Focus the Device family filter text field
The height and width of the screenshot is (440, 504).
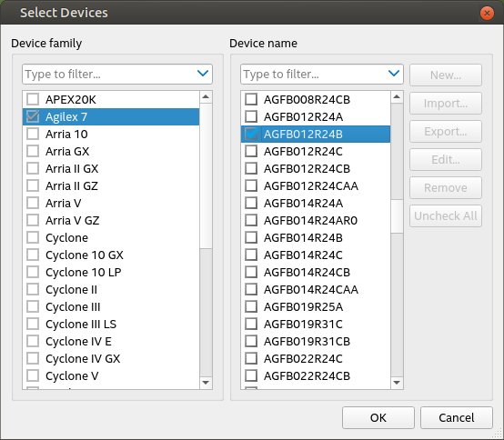pos(109,75)
